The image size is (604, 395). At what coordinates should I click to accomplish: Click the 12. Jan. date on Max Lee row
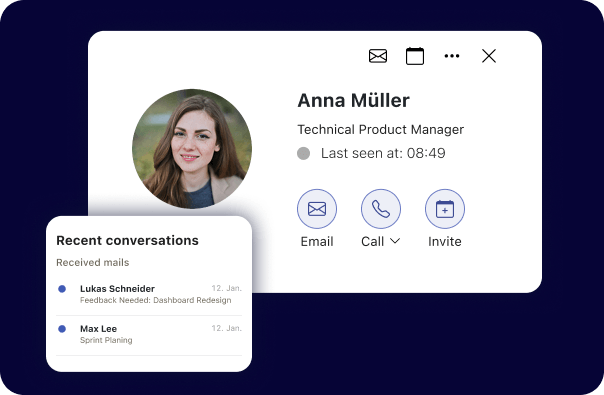click(x=226, y=328)
